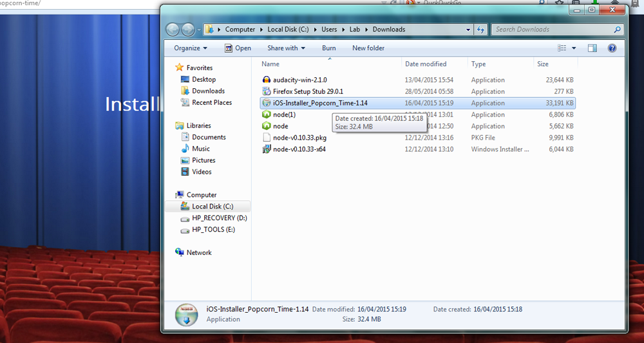Image resolution: width=644 pixels, height=343 pixels.
Task: Open the recent locations dropdown beside the navigation arrows
Action: tap(199, 30)
